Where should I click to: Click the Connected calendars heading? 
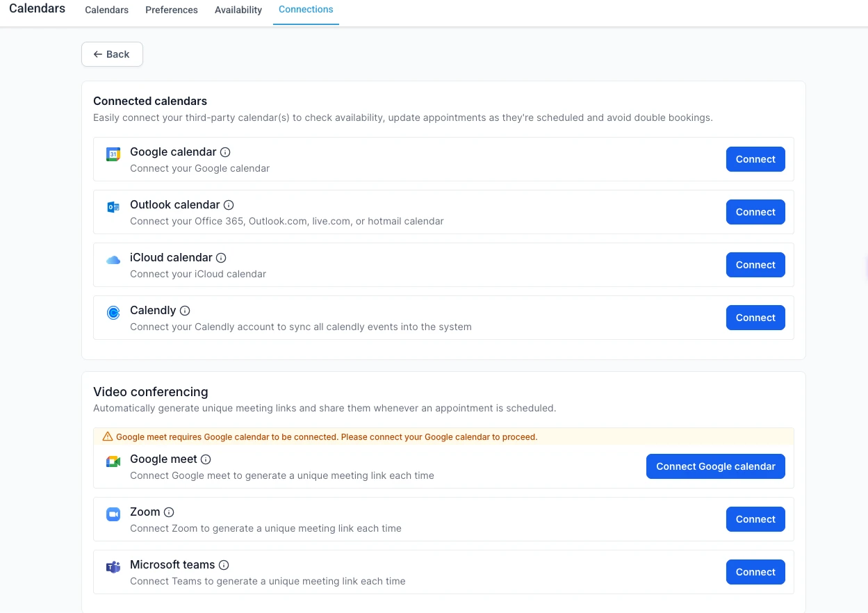click(x=150, y=101)
